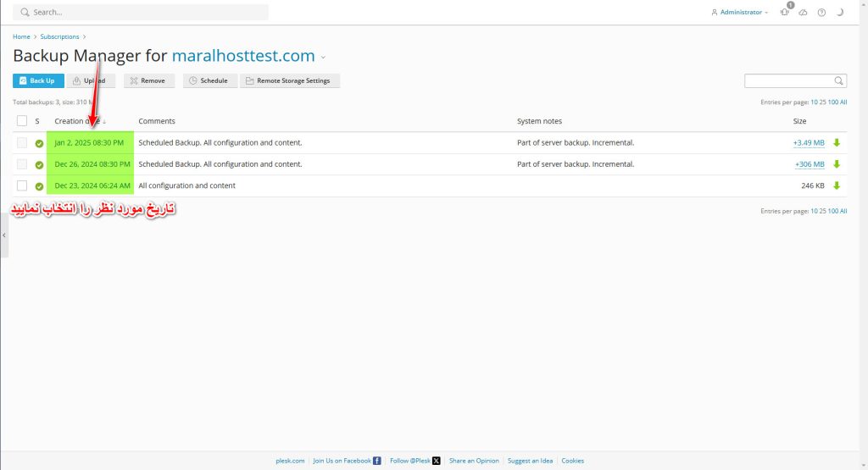Collapse the left sidebar handle
The image size is (868, 470).
(x=4, y=235)
